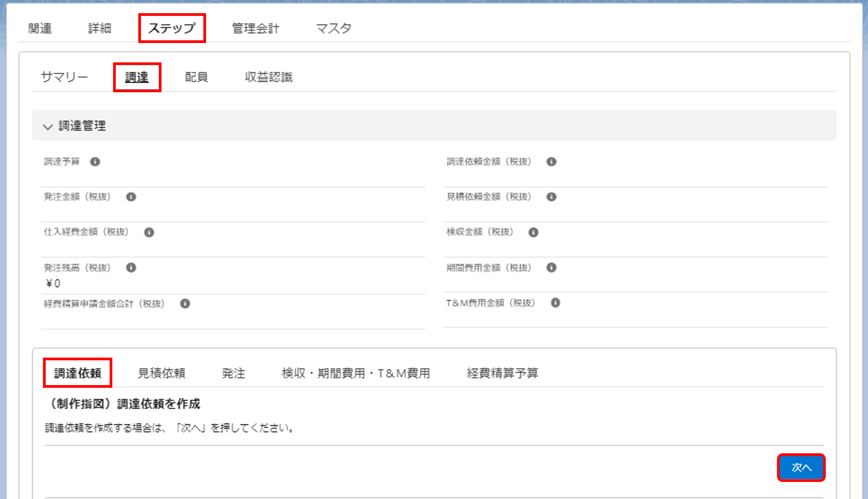Open the 収益認識 sub-tab
The image size is (868, 499).
pos(268,77)
